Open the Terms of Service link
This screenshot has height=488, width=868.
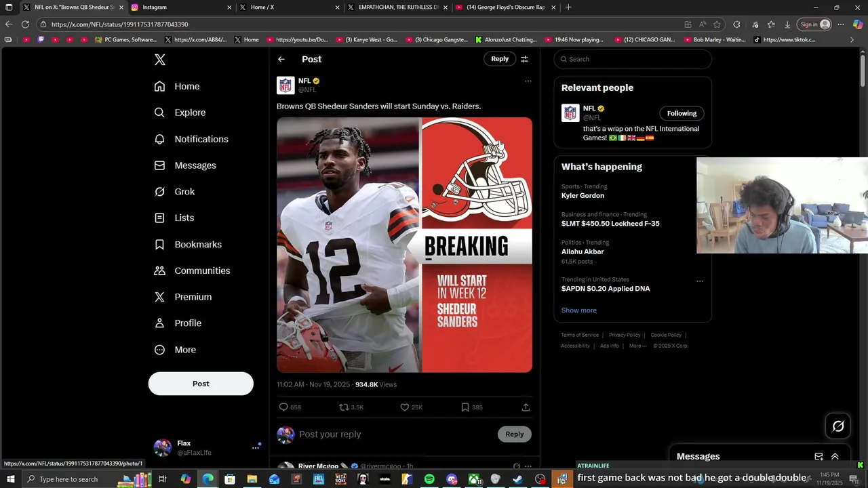pyautogui.click(x=580, y=335)
